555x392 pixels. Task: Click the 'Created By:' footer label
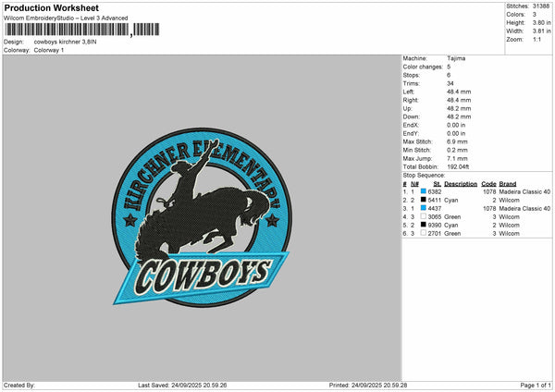point(19,386)
